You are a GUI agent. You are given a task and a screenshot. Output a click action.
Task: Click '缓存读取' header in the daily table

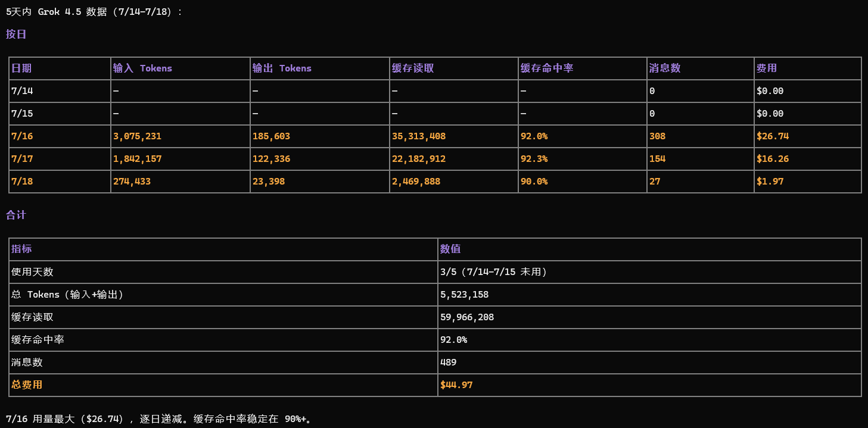coord(413,68)
